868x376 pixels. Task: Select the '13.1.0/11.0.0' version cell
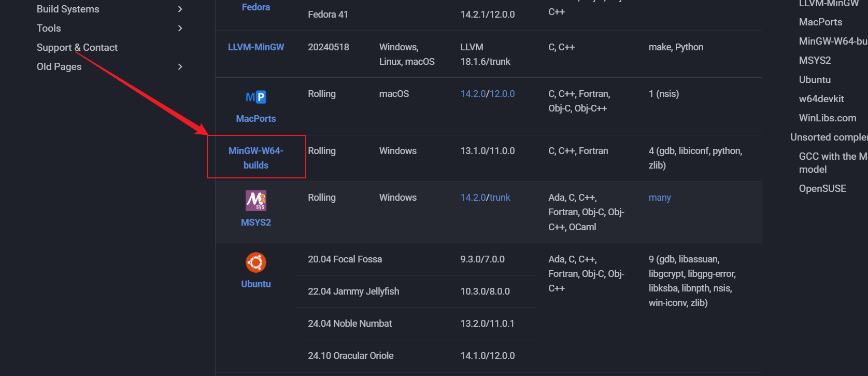[x=487, y=151]
